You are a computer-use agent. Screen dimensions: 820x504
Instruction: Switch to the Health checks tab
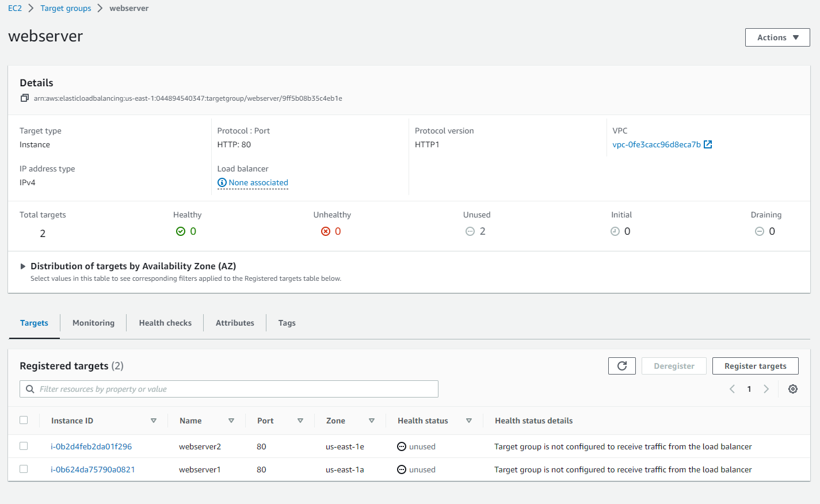pyautogui.click(x=165, y=323)
